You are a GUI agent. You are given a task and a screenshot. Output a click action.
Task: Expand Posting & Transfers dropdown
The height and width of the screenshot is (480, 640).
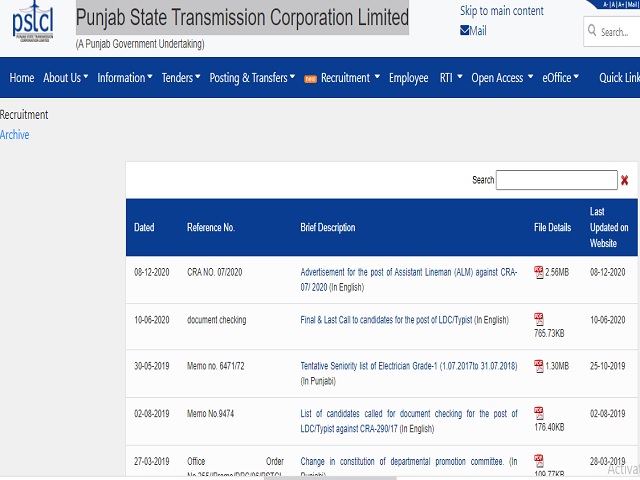252,78
